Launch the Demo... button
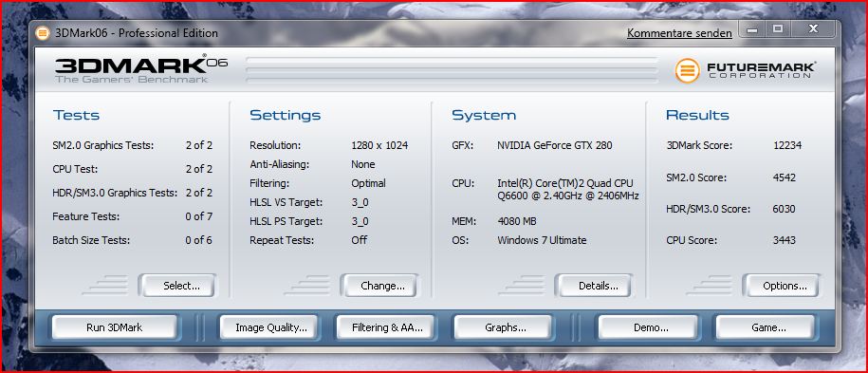Screen dimensions: 868x373 click(648, 327)
